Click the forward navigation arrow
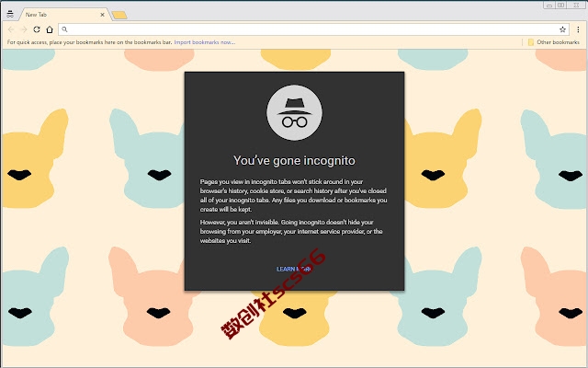 [24, 29]
